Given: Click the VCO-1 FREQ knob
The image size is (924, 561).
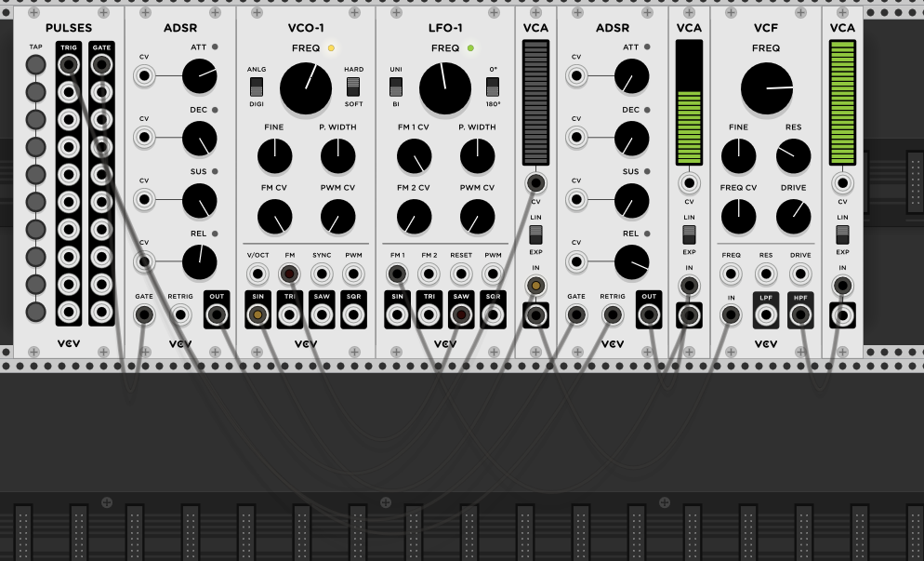Looking at the screenshot, I should pos(306,88).
